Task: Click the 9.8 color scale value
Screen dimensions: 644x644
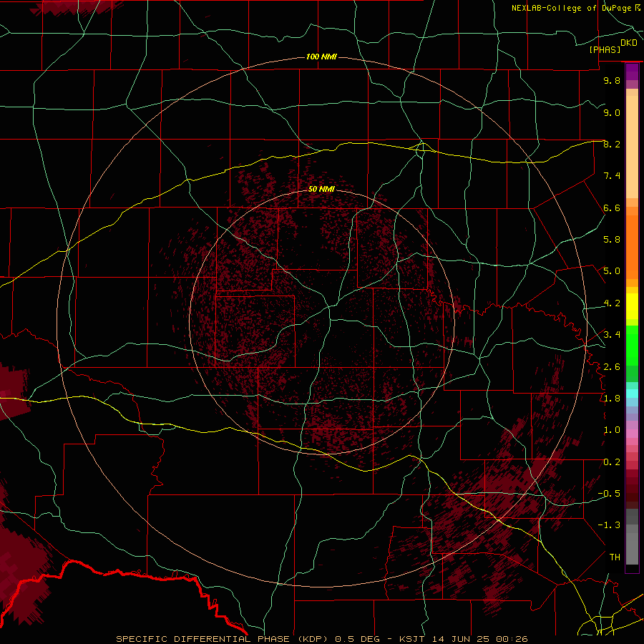Action: click(612, 80)
